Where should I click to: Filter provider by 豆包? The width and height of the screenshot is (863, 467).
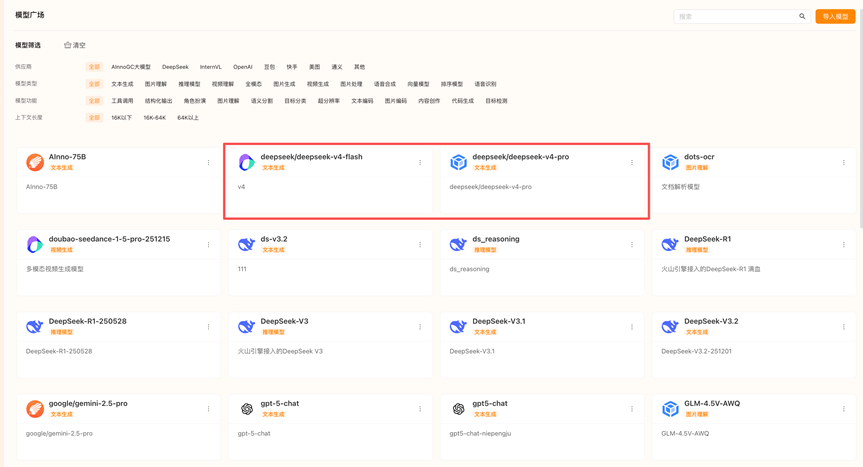(x=269, y=67)
